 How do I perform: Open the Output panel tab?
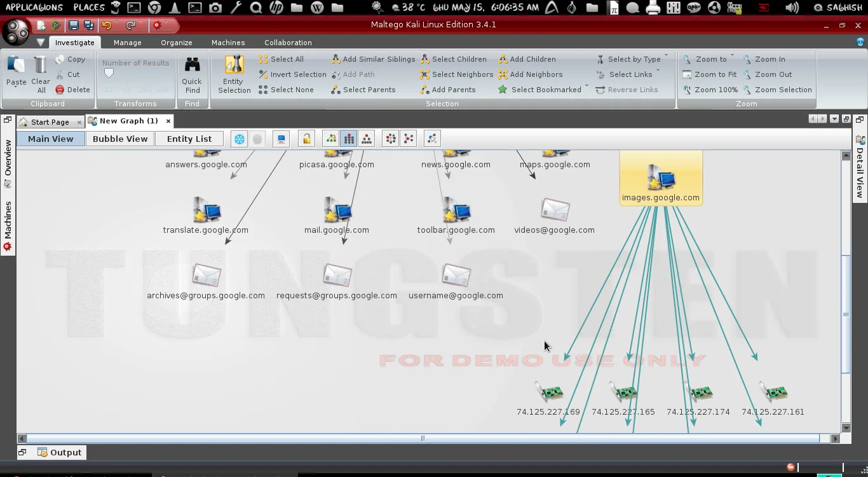point(60,452)
